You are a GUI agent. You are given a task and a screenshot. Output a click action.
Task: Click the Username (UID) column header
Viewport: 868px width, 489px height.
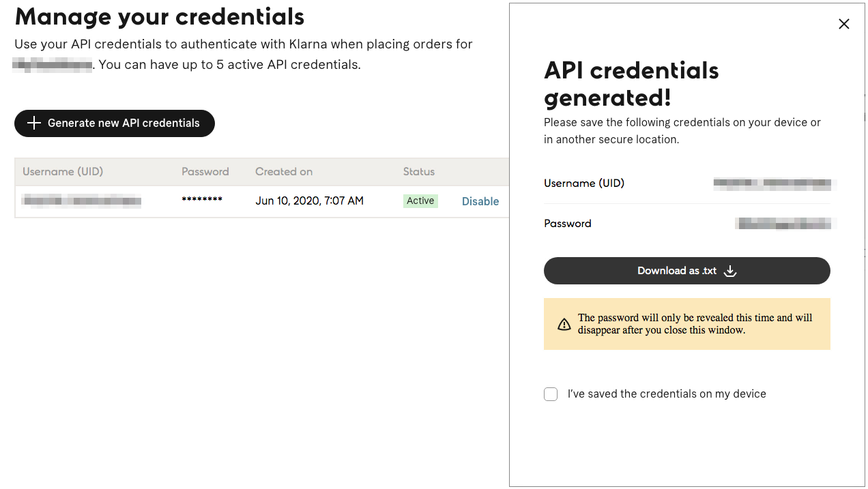63,172
